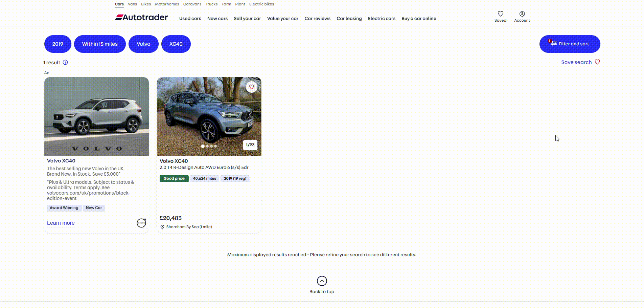Click the photo carousel dots indicator
Viewport: 644px width, 308px height.
click(209, 146)
